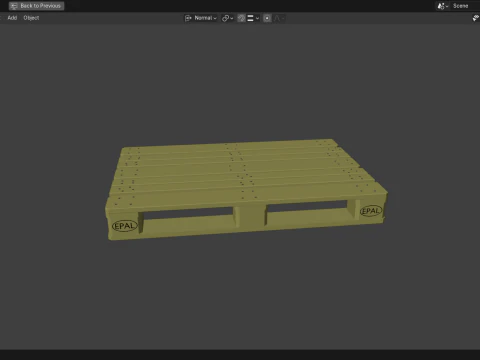Select the EPAL pallet model in viewport
Viewport: 480px width, 360px height.
[x=246, y=189]
